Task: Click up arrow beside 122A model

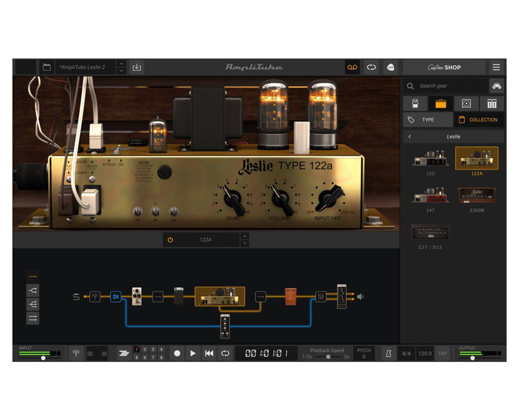Action: [x=244, y=236]
